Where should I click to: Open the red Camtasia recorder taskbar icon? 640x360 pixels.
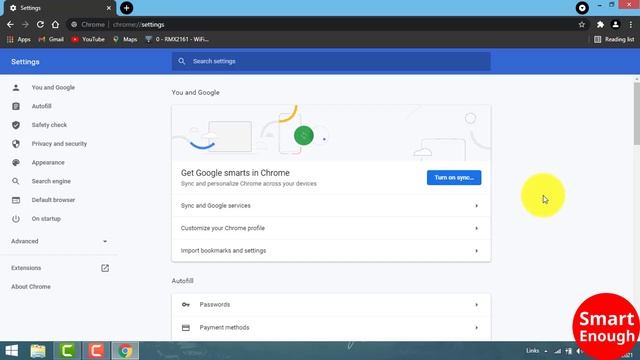[x=96, y=351]
